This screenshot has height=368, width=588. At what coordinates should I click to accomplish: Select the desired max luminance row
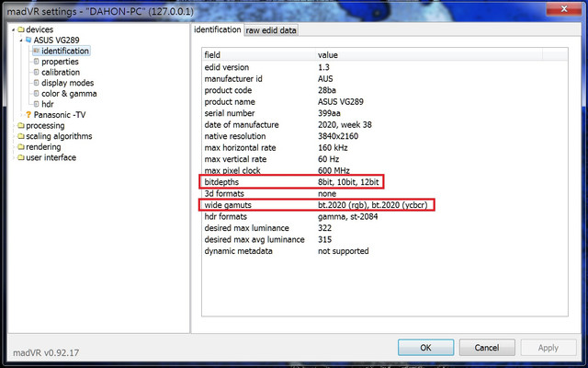click(385, 228)
